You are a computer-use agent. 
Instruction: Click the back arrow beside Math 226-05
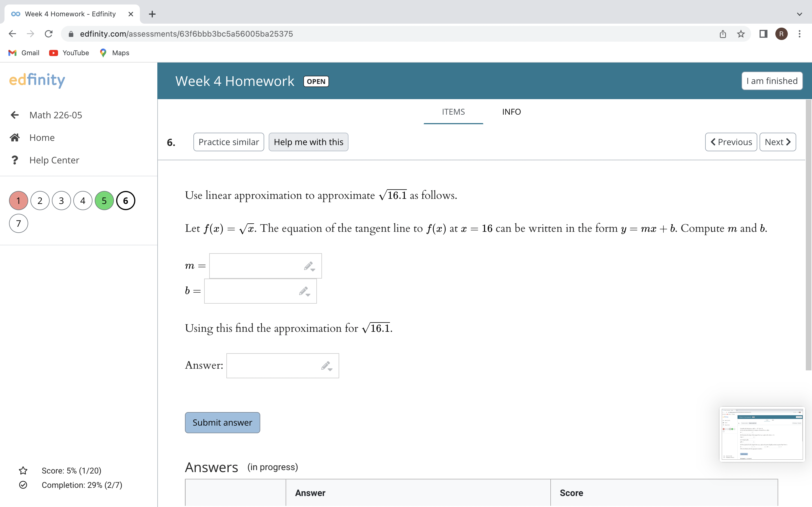coord(15,115)
